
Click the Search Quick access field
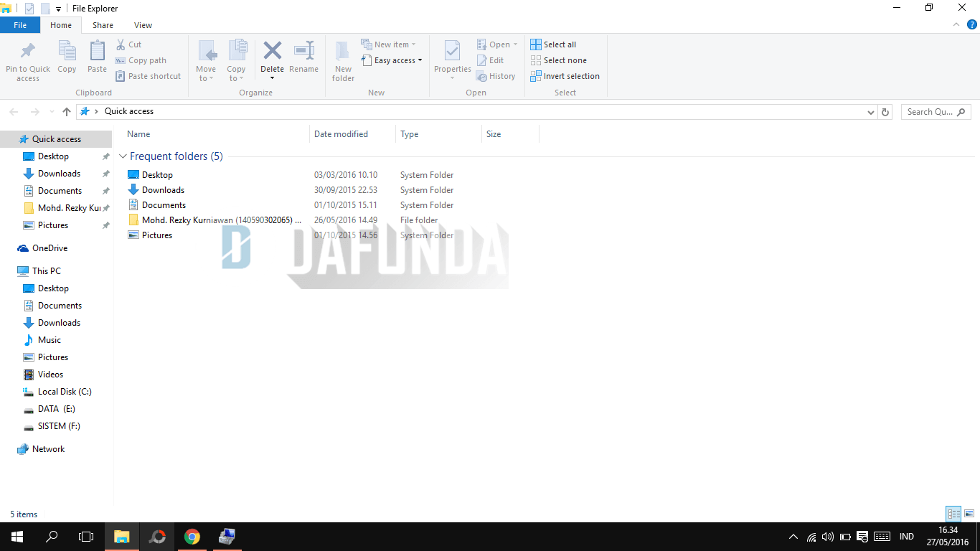tap(930, 112)
